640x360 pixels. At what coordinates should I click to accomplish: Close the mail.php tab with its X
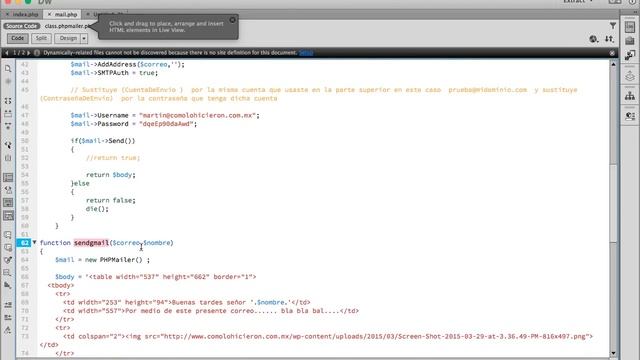point(49,14)
